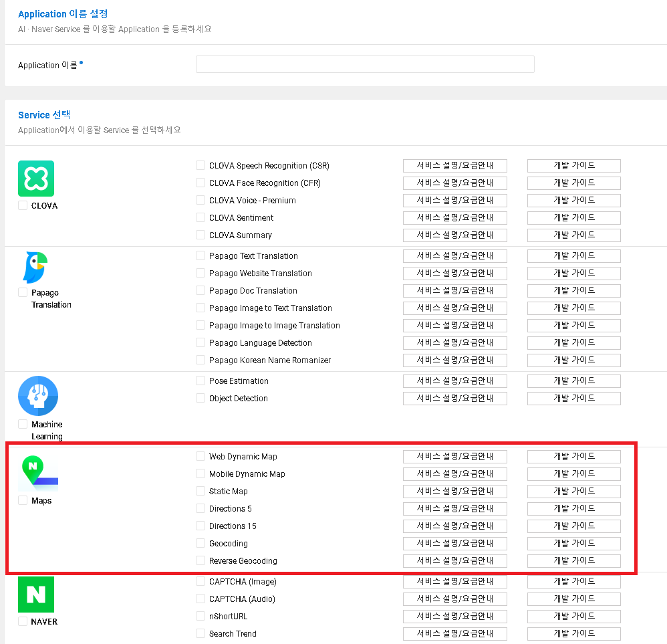Enable Papago Website Translation

[x=201, y=273]
